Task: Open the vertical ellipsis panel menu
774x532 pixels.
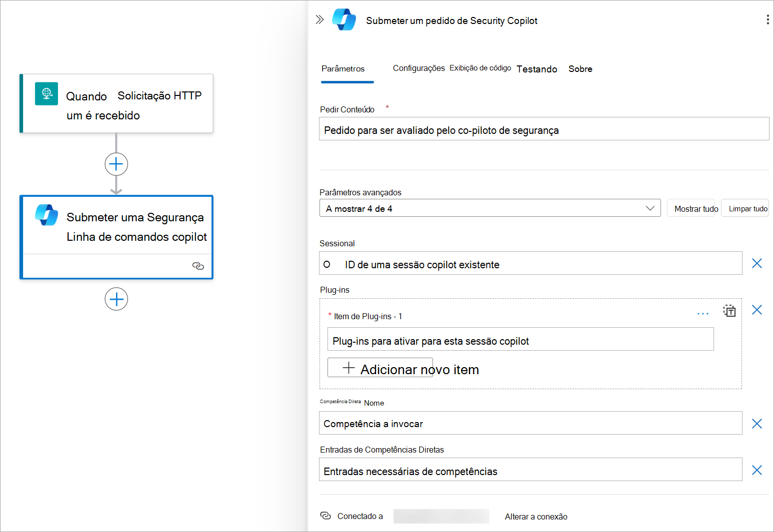Action: [x=767, y=19]
